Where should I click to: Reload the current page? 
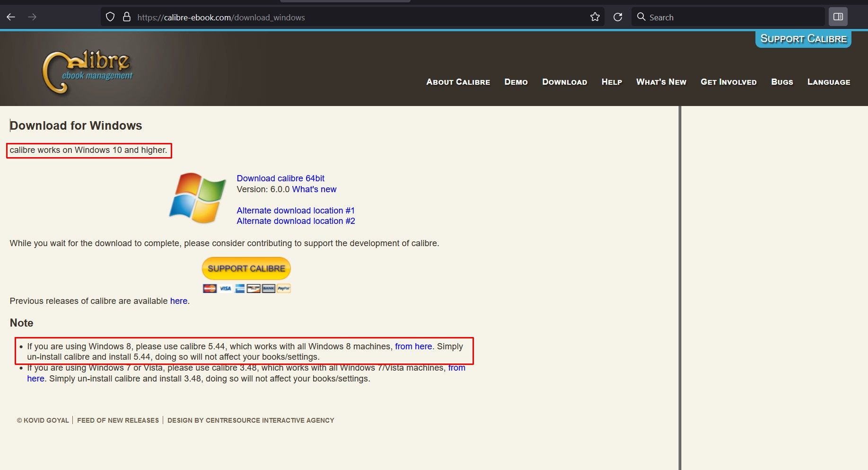click(x=618, y=17)
